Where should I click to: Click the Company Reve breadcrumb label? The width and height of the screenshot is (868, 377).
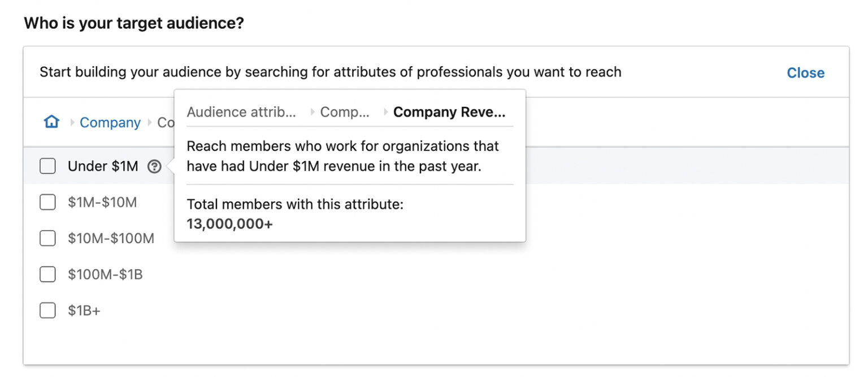449,112
